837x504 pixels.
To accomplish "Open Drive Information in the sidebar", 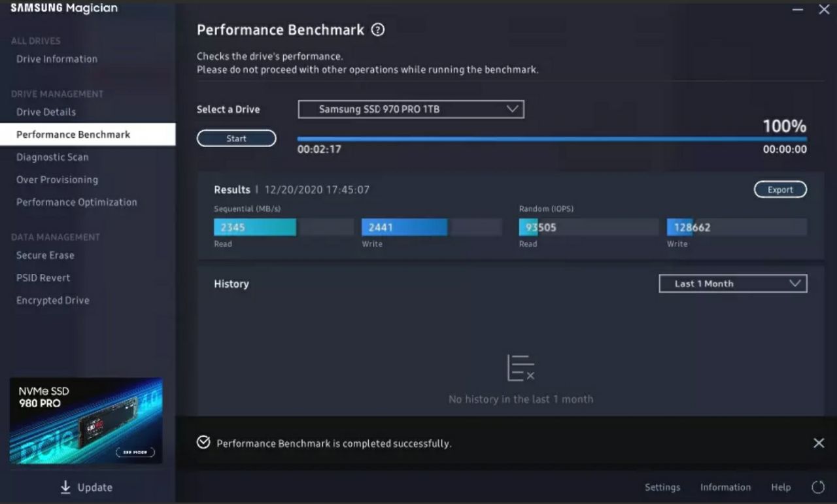I will click(x=57, y=59).
